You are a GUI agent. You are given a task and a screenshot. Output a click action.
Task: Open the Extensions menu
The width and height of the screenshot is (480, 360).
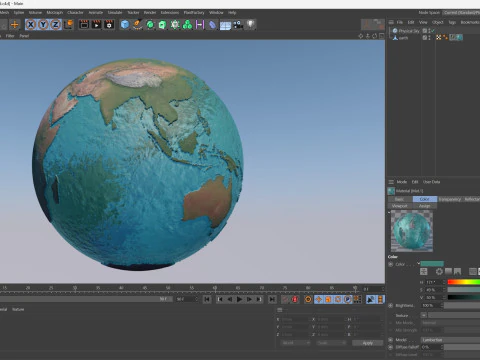[x=170, y=13]
